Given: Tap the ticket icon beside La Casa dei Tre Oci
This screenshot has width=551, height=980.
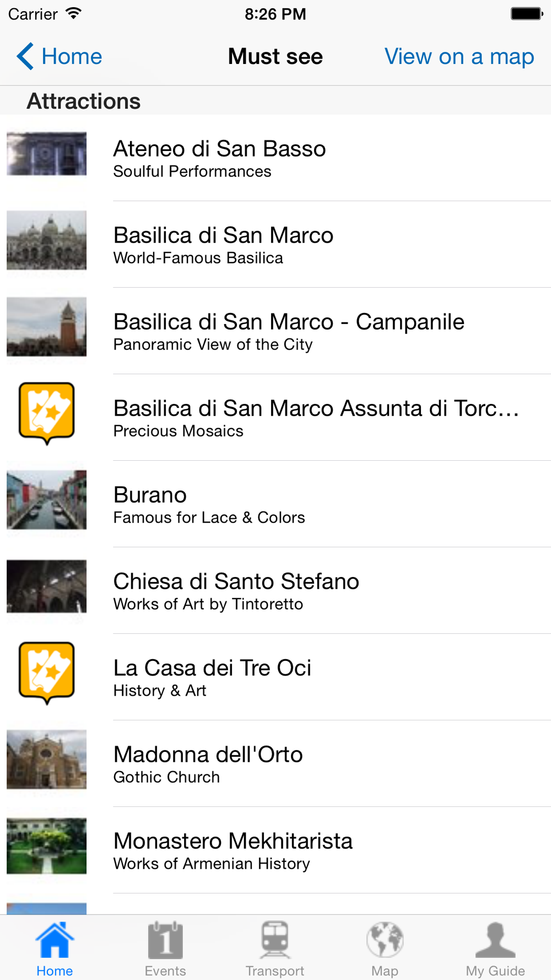Looking at the screenshot, I should tap(47, 672).
